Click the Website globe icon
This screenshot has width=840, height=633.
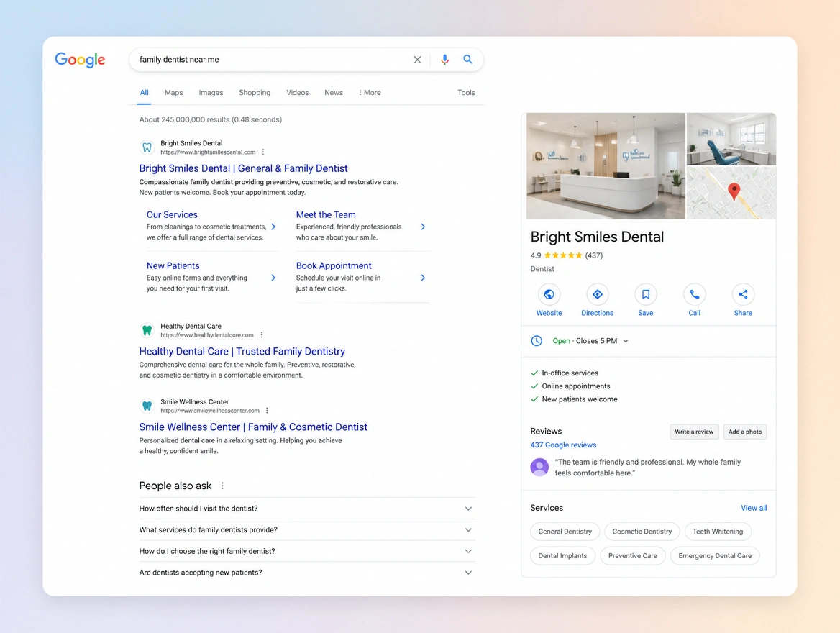pos(549,294)
